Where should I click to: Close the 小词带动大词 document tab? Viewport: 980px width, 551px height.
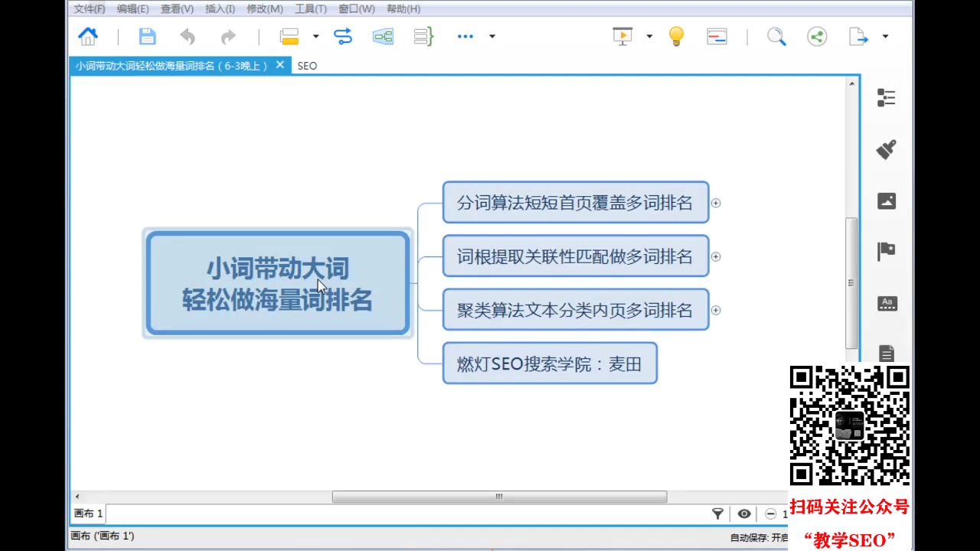(280, 65)
